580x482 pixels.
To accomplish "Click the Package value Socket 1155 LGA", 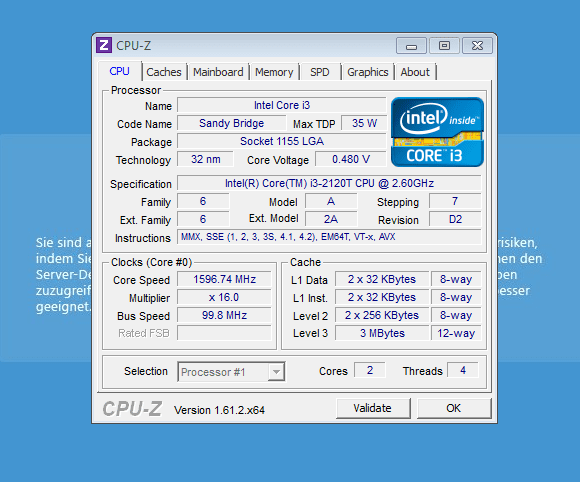I will [282, 141].
